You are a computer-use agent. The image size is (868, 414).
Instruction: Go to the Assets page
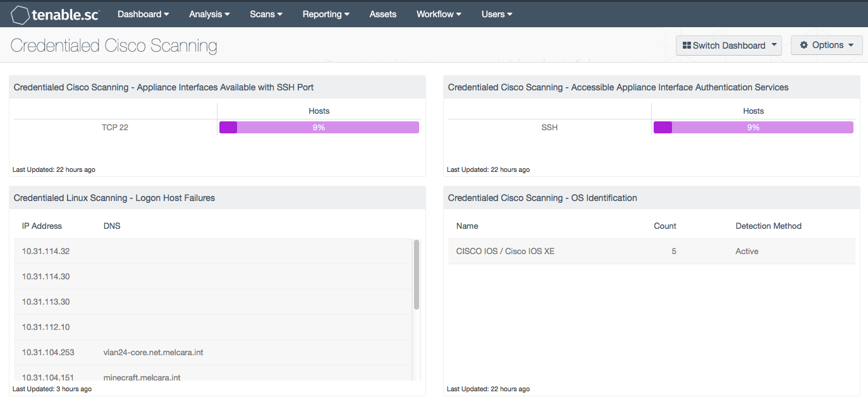tap(383, 14)
